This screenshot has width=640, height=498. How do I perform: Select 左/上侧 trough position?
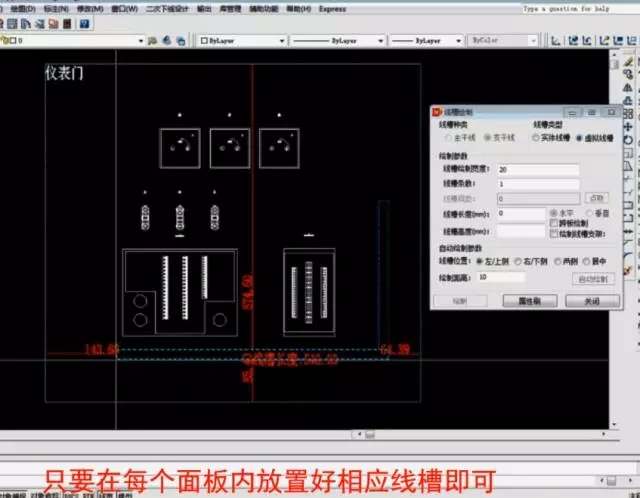480,261
